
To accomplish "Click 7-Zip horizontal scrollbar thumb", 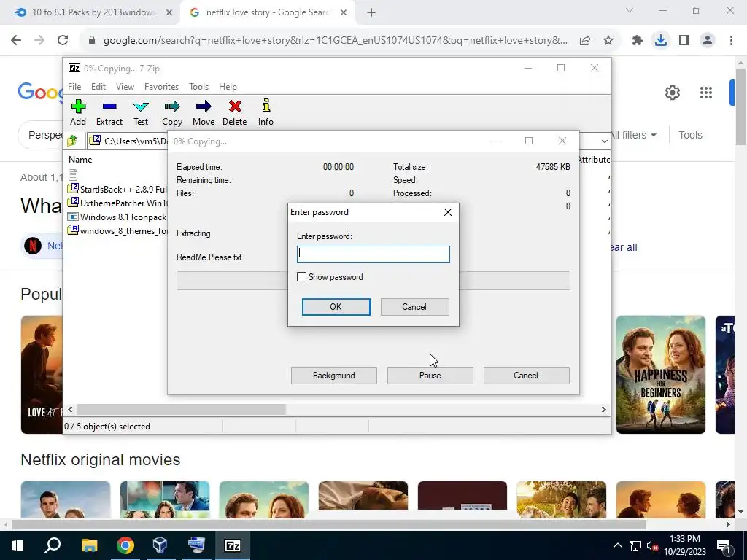I will pos(181,410).
